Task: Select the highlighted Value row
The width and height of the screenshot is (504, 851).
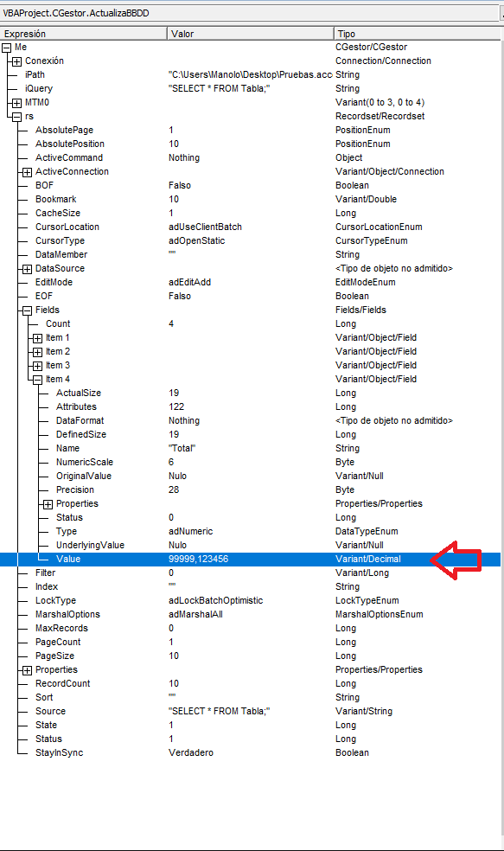Action: pos(250,559)
